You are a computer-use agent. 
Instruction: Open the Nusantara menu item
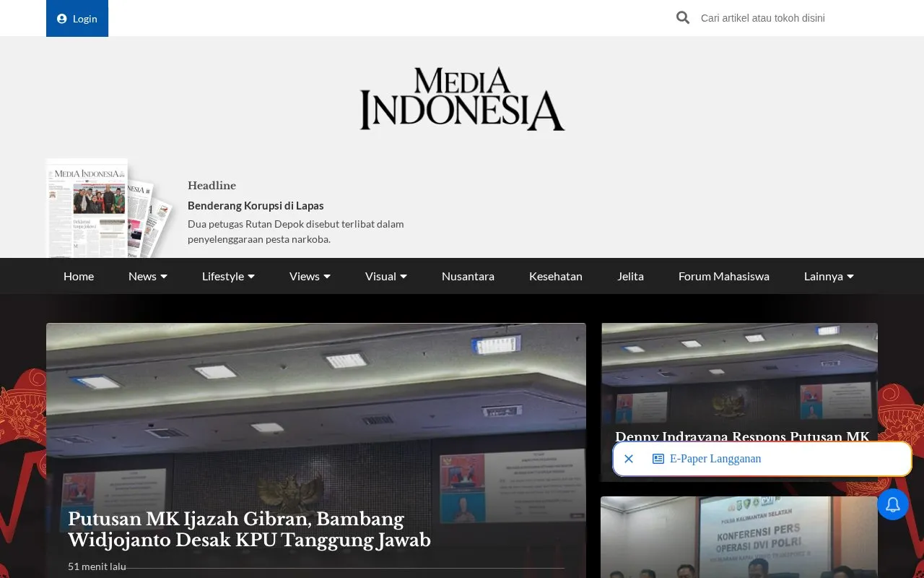[x=468, y=276]
